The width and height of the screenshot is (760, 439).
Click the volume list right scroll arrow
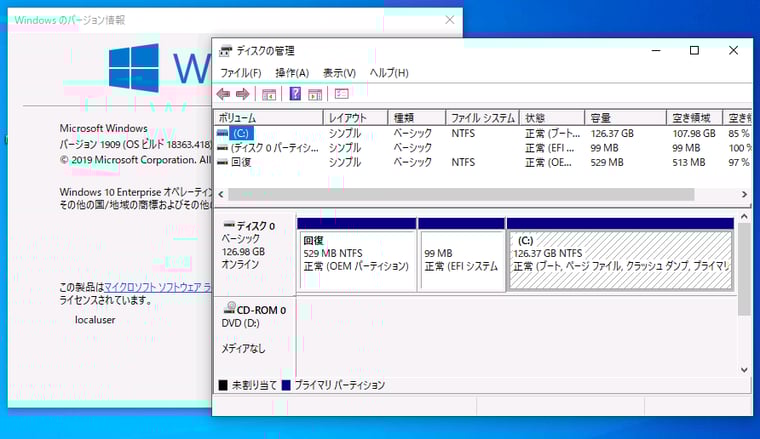click(744, 194)
